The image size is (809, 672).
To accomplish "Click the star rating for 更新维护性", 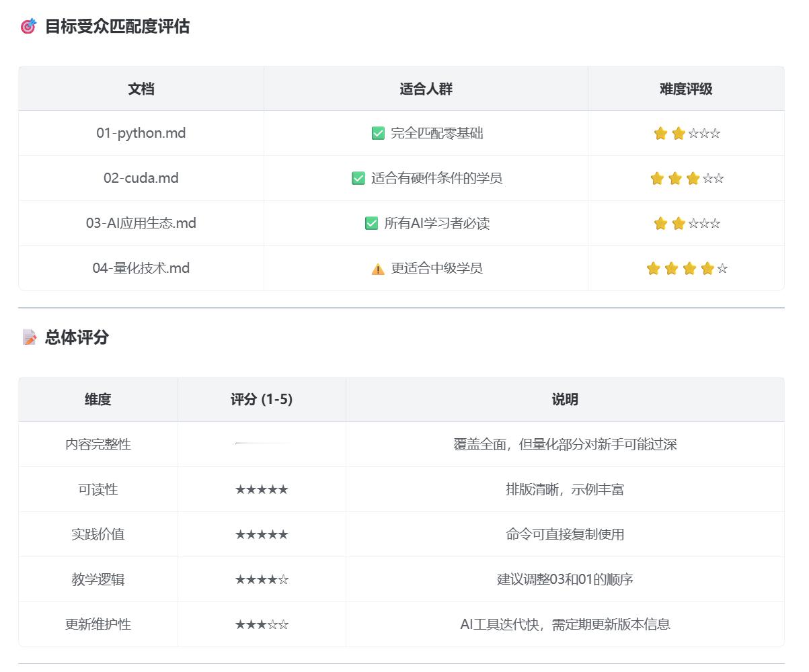I will pos(262,624).
